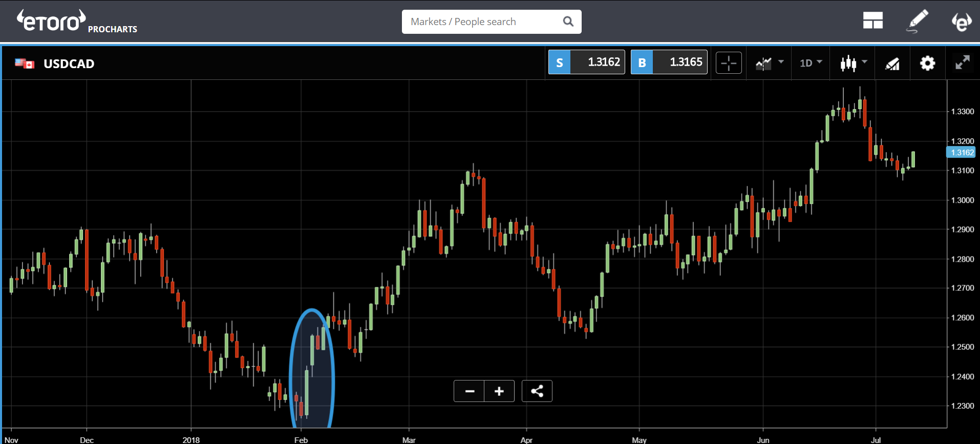980x444 pixels.
Task: Share the chart using share icon
Action: [x=537, y=391]
